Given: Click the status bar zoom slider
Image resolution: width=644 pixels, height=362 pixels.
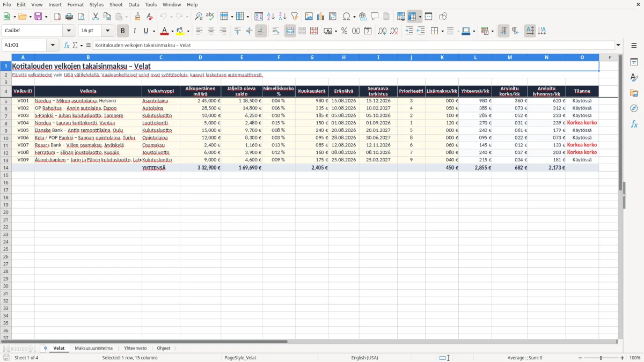Looking at the screenshot, I should (x=601, y=358).
